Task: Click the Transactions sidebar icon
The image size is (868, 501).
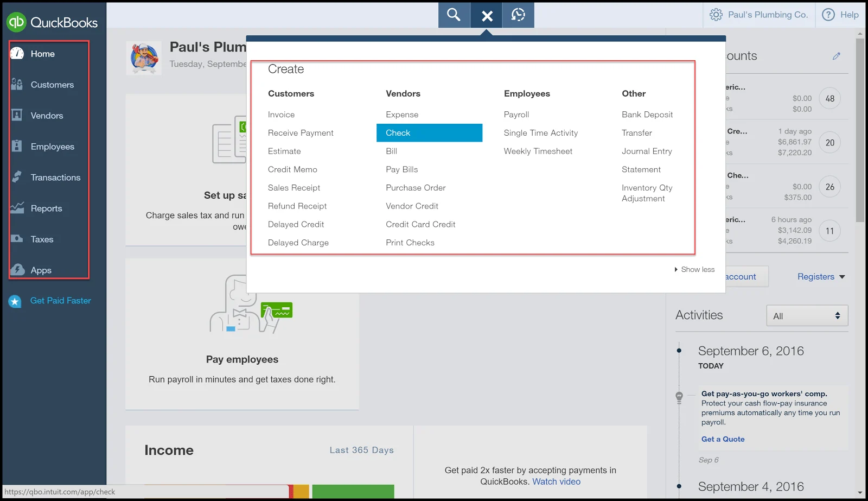Action: tap(17, 177)
